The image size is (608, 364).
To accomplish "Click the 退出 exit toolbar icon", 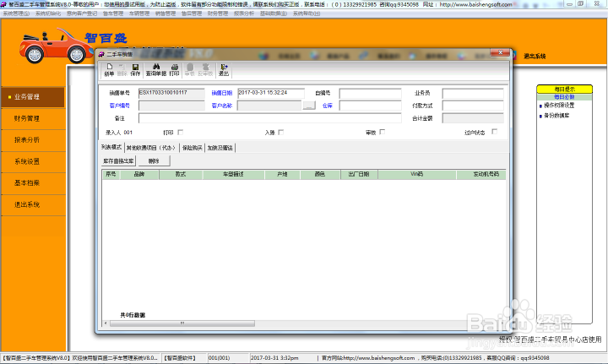I will (223, 70).
